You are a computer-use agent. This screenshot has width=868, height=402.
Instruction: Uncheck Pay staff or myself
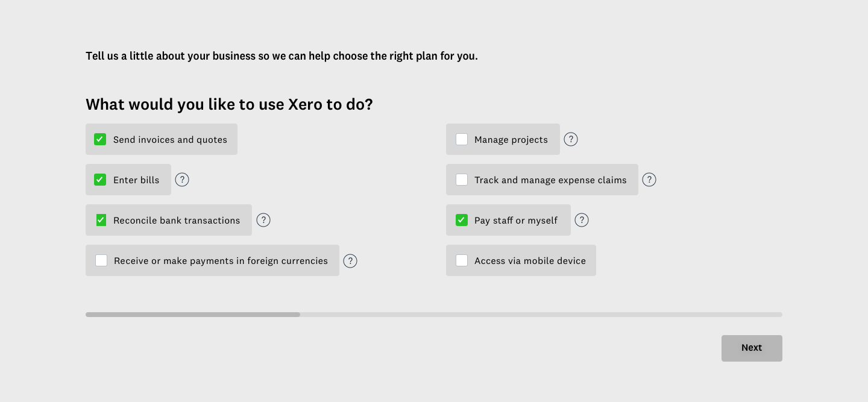[462, 220]
